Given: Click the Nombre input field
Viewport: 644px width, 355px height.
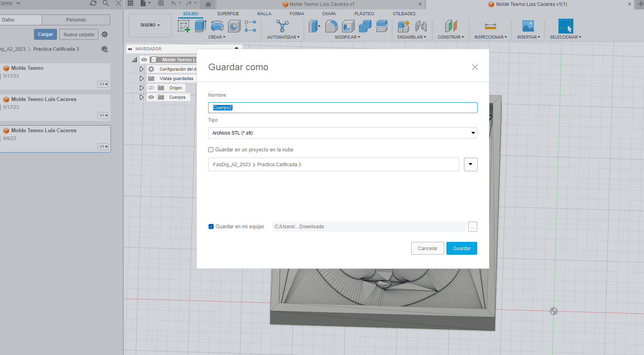Looking at the screenshot, I should coord(343,108).
